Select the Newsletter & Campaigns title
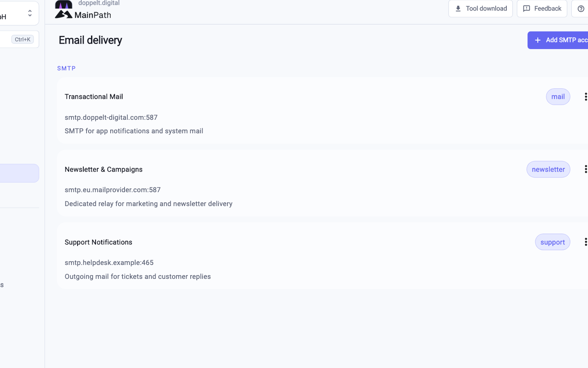This screenshot has height=368, width=588. (104, 169)
